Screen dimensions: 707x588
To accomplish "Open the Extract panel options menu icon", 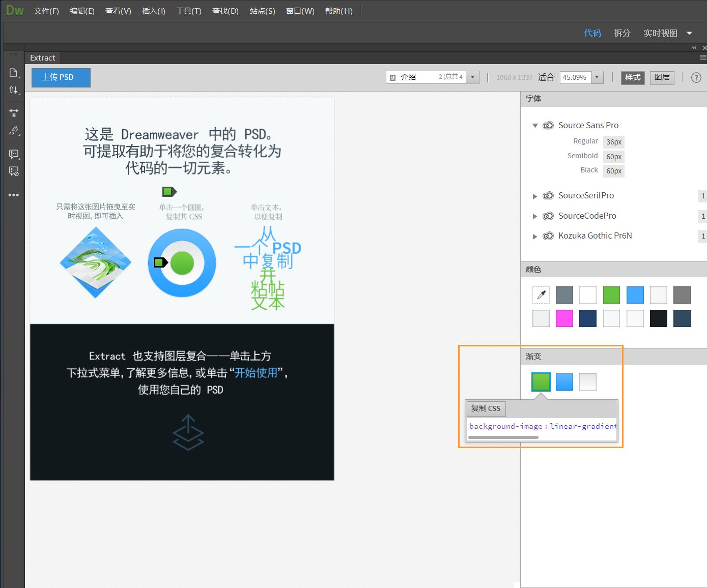I will click(x=703, y=58).
